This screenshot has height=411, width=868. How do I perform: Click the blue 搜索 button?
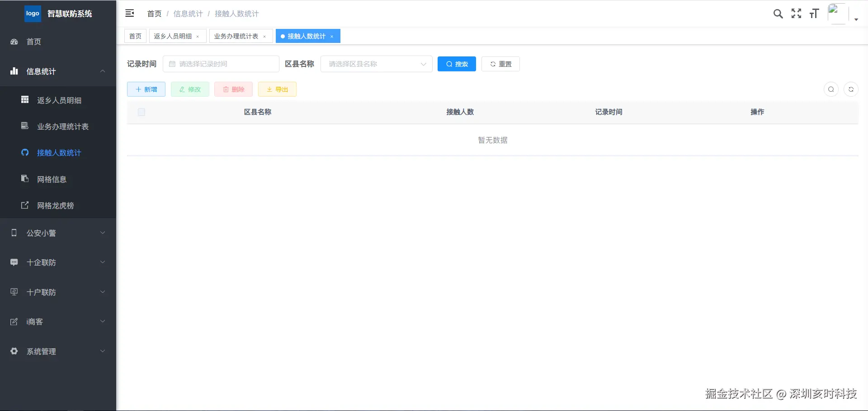click(x=457, y=64)
